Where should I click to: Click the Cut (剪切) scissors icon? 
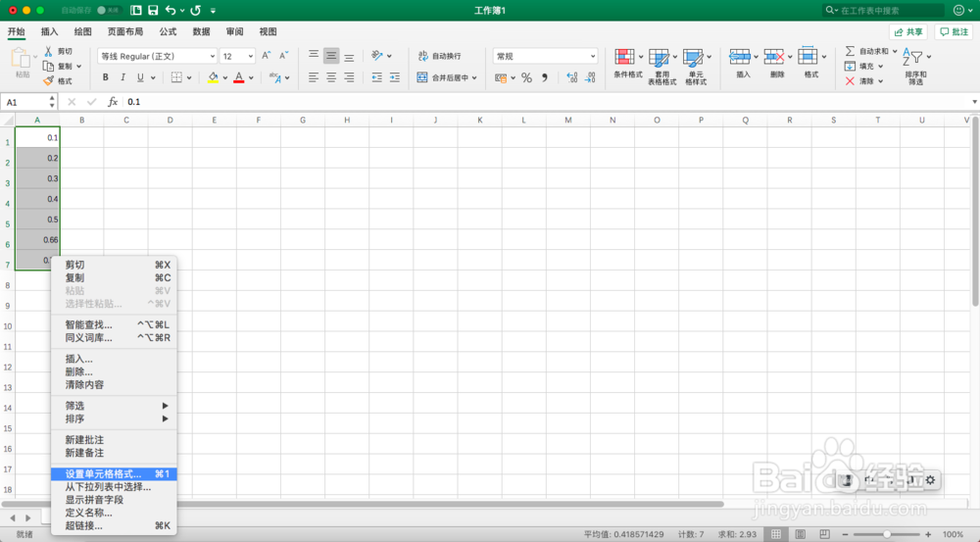click(x=48, y=51)
